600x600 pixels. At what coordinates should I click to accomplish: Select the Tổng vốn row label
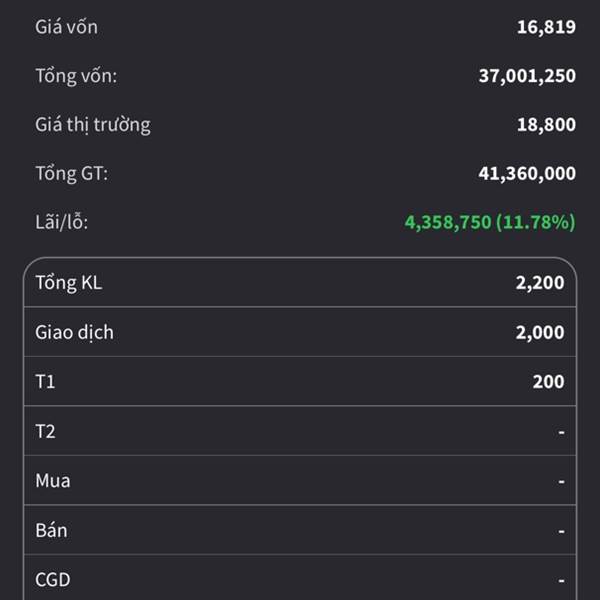(x=76, y=76)
